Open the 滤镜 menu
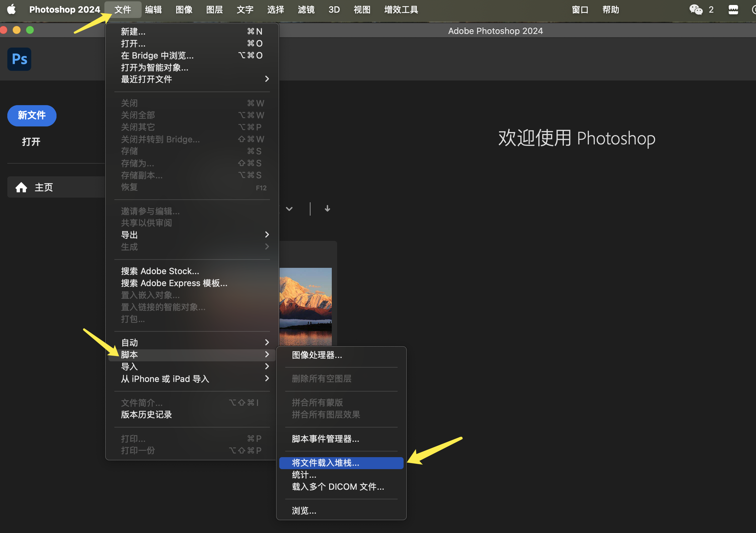This screenshot has height=533, width=756. tap(307, 9)
